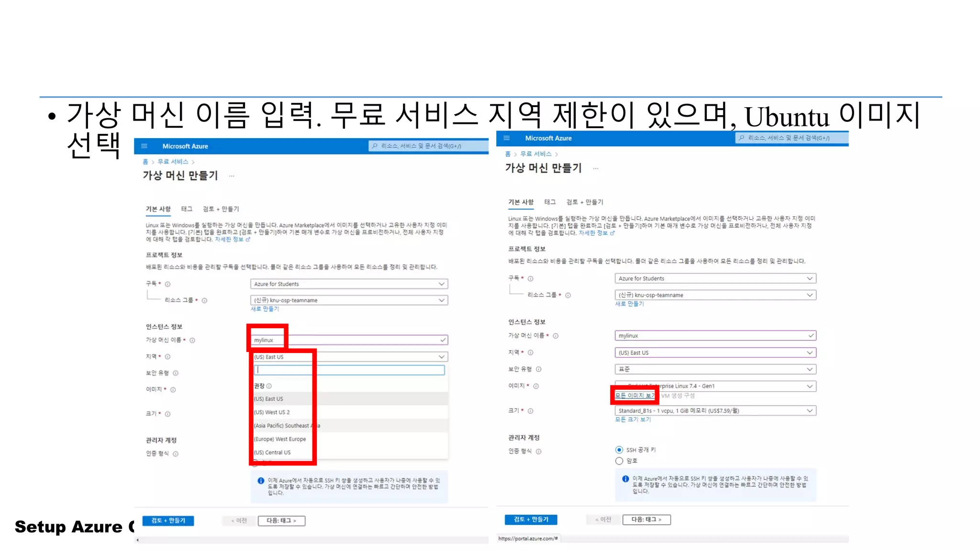Open hamburger menu in left Azure portal
Image resolution: width=980 pixels, height=551 pixels.
[x=144, y=146]
